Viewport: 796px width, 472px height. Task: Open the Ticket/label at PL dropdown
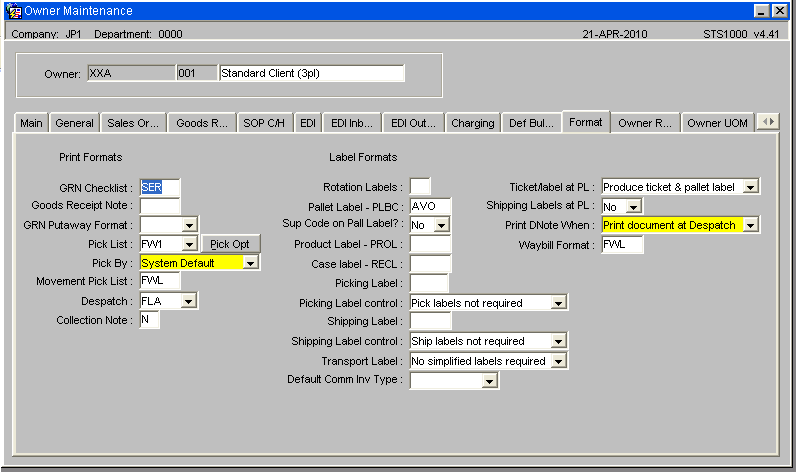[750, 187]
